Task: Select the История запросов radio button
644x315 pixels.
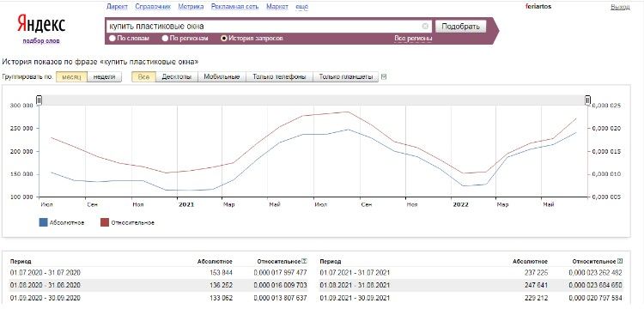Action: pyautogui.click(x=224, y=38)
